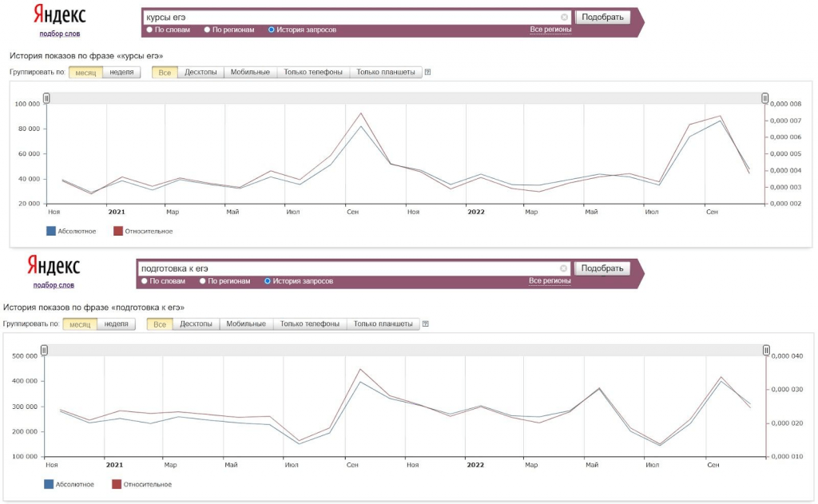818x504 pixels.
Task: Open bottom 'подбор слов' link
Action: pyautogui.click(x=54, y=285)
